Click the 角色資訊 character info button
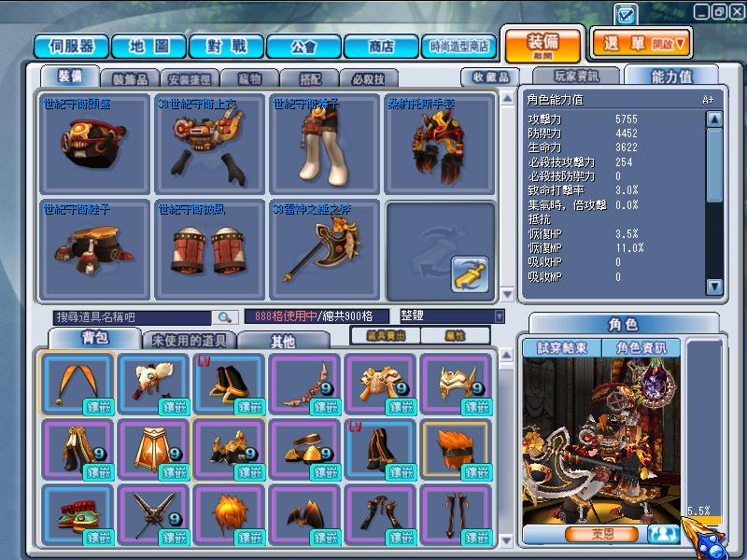 pos(641,348)
